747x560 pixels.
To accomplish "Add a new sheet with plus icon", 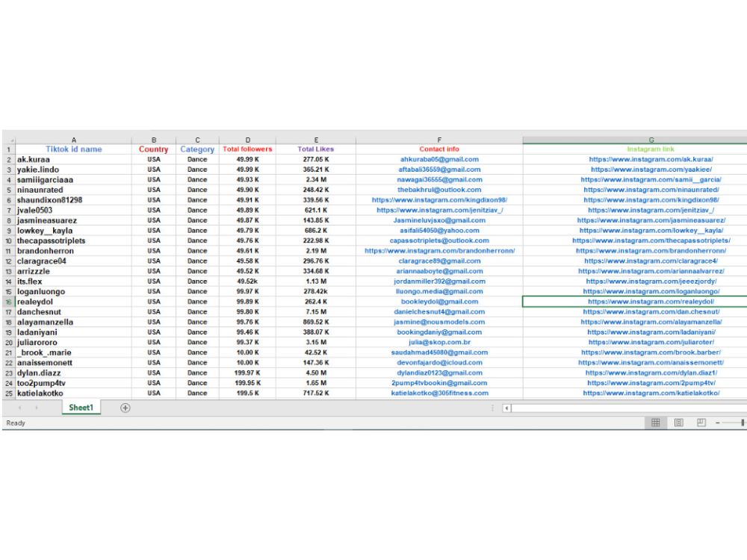I will click(x=125, y=408).
